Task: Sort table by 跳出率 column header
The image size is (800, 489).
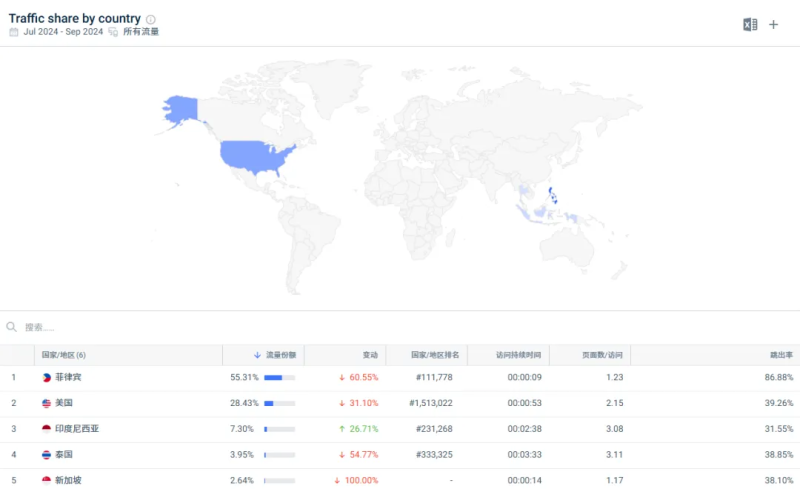Action: [x=781, y=355]
